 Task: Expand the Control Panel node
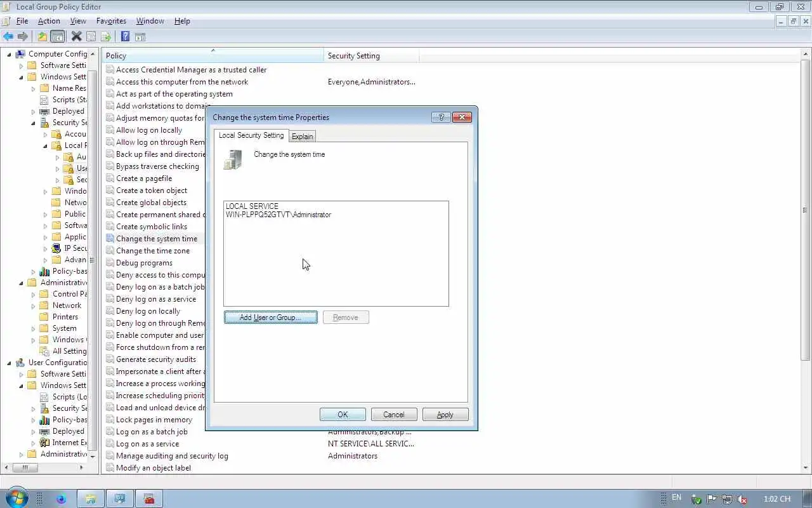pos(33,294)
